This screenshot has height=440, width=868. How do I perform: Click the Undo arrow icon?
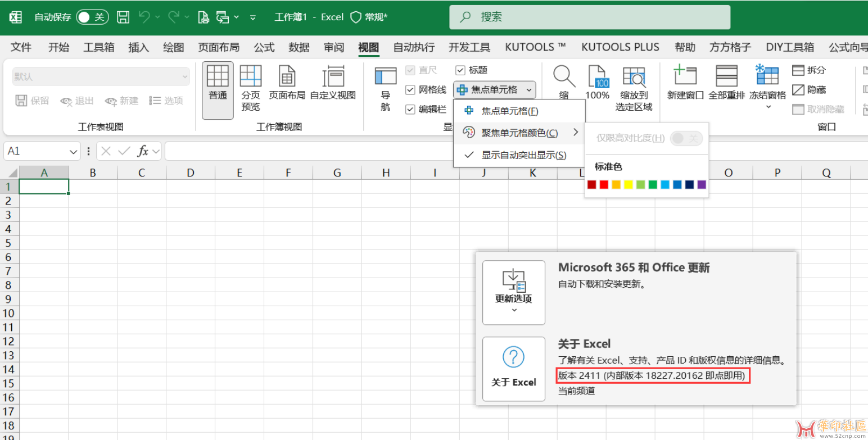click(144, 17)
